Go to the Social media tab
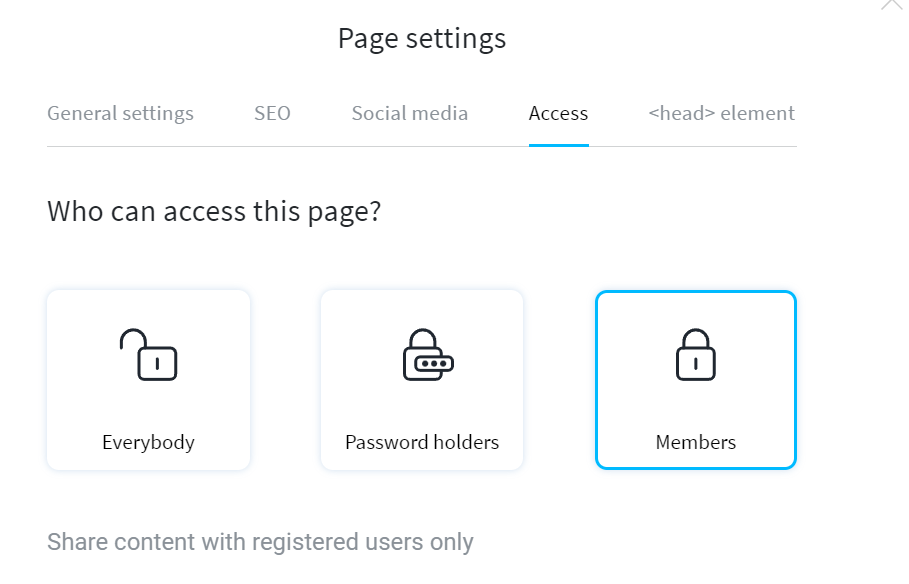 point(410,113)
